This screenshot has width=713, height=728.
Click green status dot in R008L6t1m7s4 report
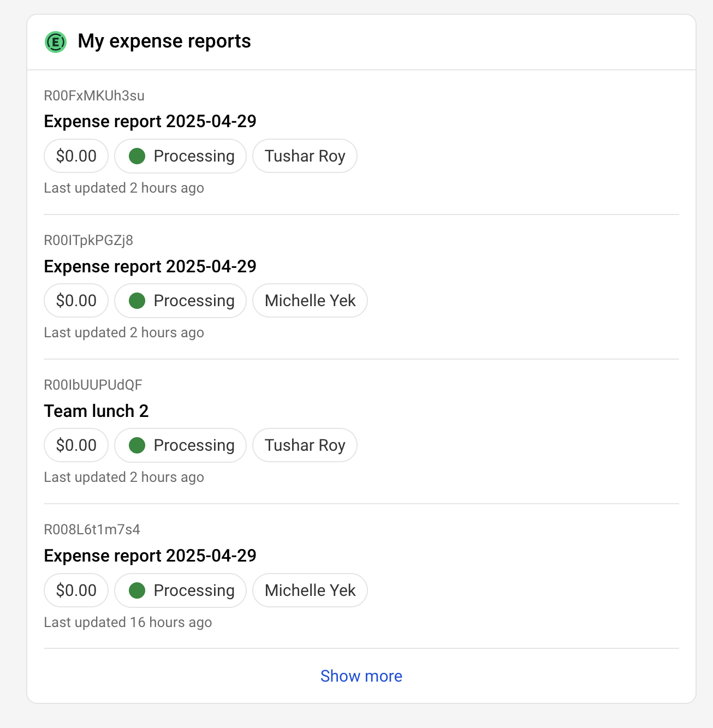point(137,590)
